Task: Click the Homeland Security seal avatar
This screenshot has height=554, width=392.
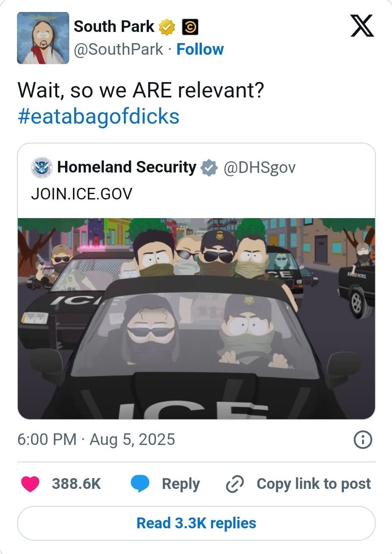Action: tap(42, 168)
